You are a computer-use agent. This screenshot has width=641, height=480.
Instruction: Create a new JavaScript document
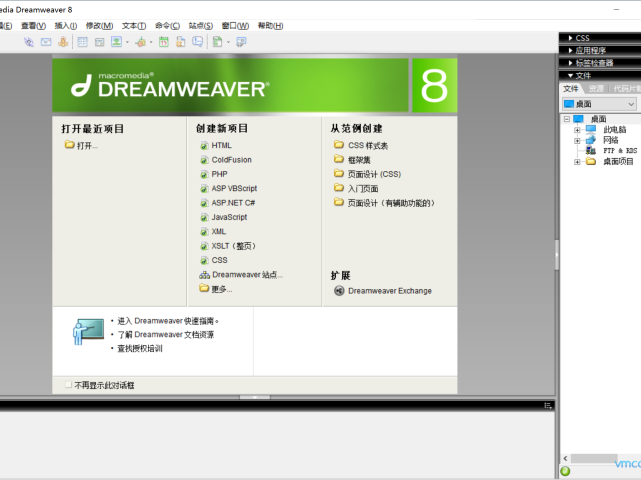[229, 217]
